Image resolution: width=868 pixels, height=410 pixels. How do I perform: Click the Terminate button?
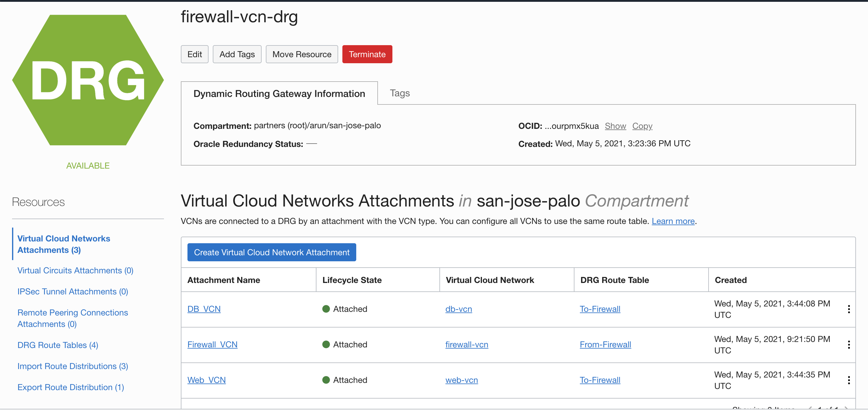[367, 54]
